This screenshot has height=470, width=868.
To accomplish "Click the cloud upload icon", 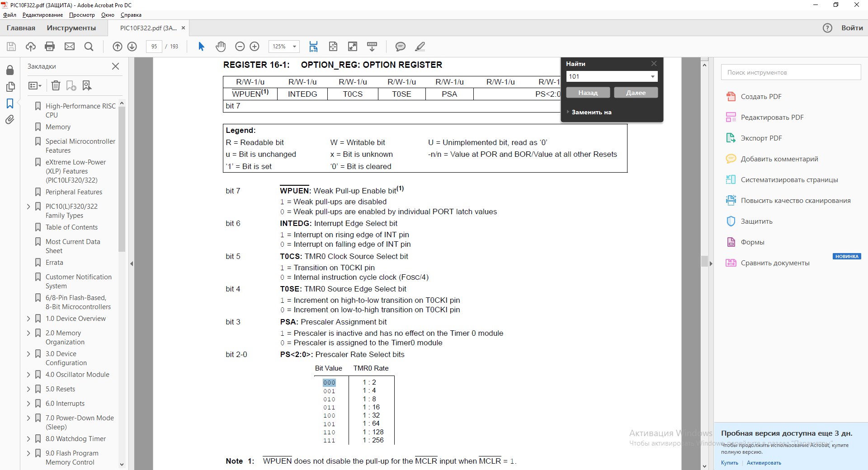I will click(x=31, y=47).
